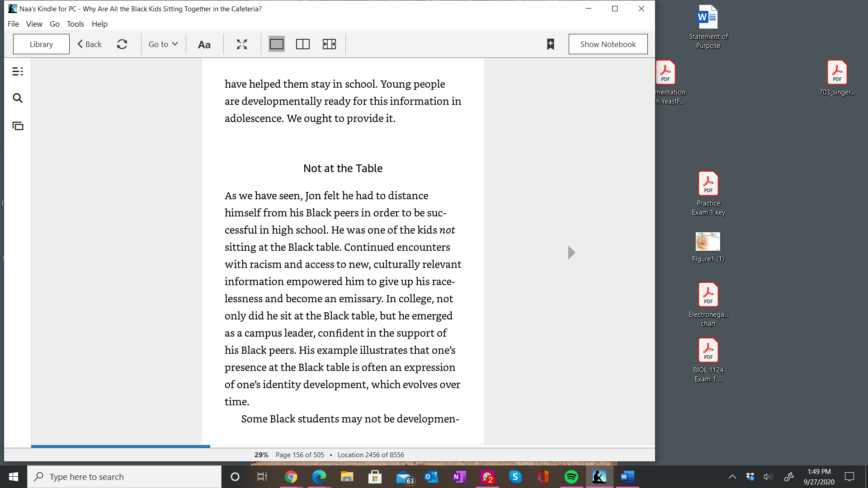This screenshot has height=488, width=868.
Task: Open the table of contents sidebar icon
Action: click(18, 71)
